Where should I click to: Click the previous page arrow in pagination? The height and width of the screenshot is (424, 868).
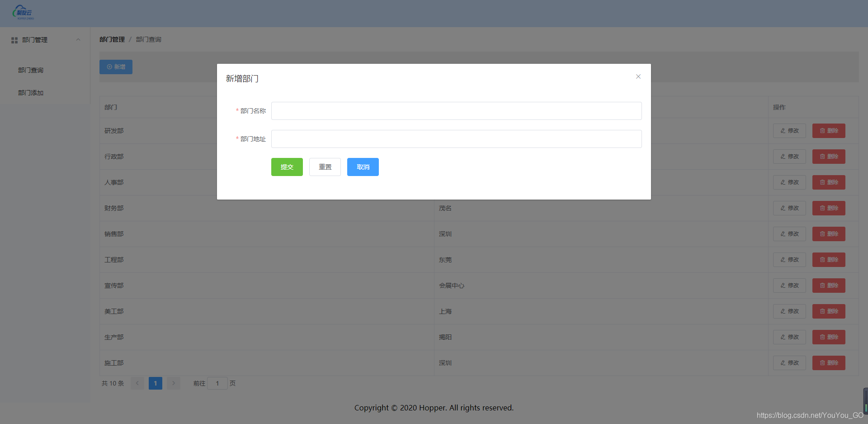pyautogui.click(x=137, y=383)
